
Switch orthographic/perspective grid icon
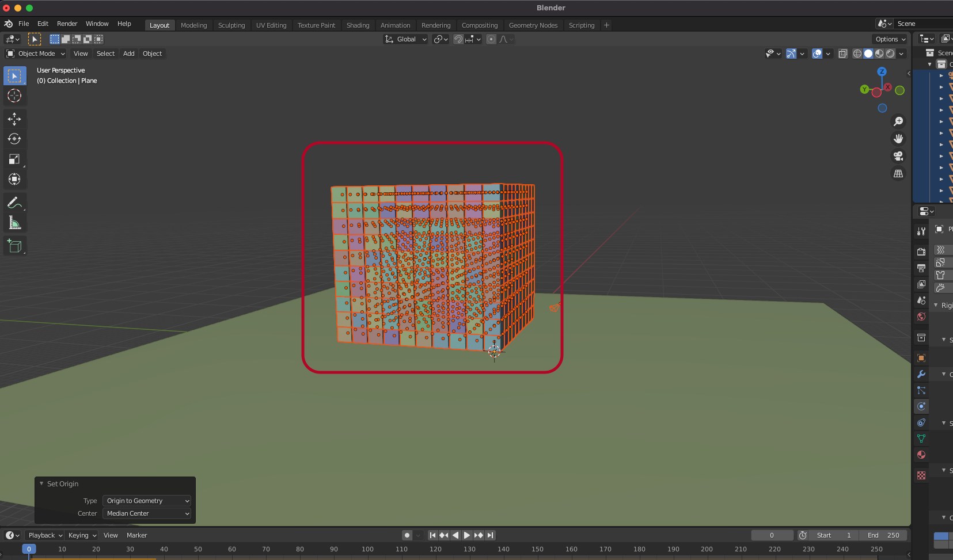pyautogui.click(x=898, y=173)
